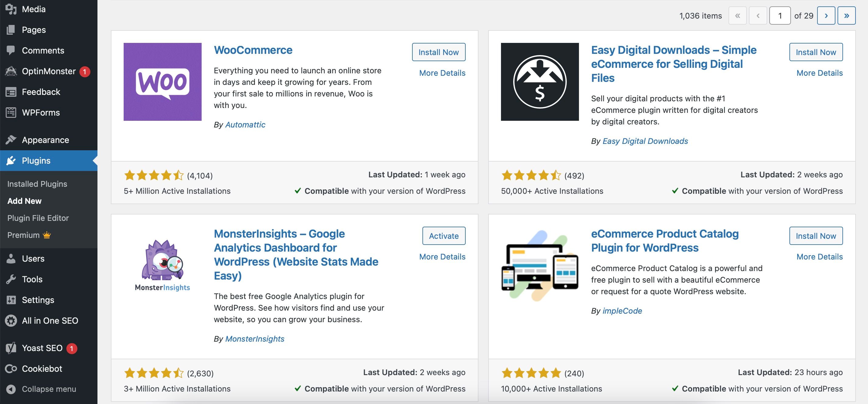Viewport: 868px width, 404px height.
Task: Click the Plugins plug icon
Action: (11, 161)
